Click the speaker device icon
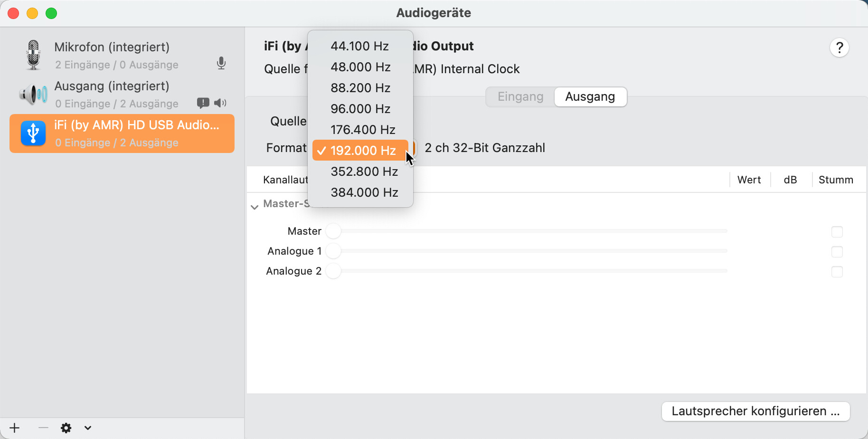Image resolution: width=868 pixels, height=439 pixels. click(x=33, y=94)
